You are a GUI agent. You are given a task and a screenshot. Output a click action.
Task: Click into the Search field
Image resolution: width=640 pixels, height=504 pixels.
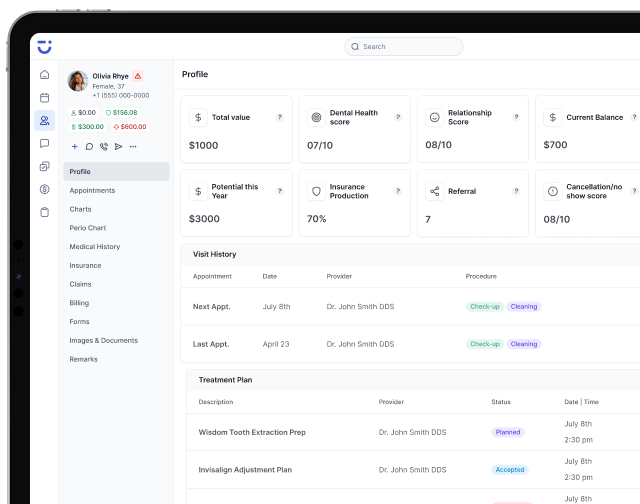tap(404, 47)
